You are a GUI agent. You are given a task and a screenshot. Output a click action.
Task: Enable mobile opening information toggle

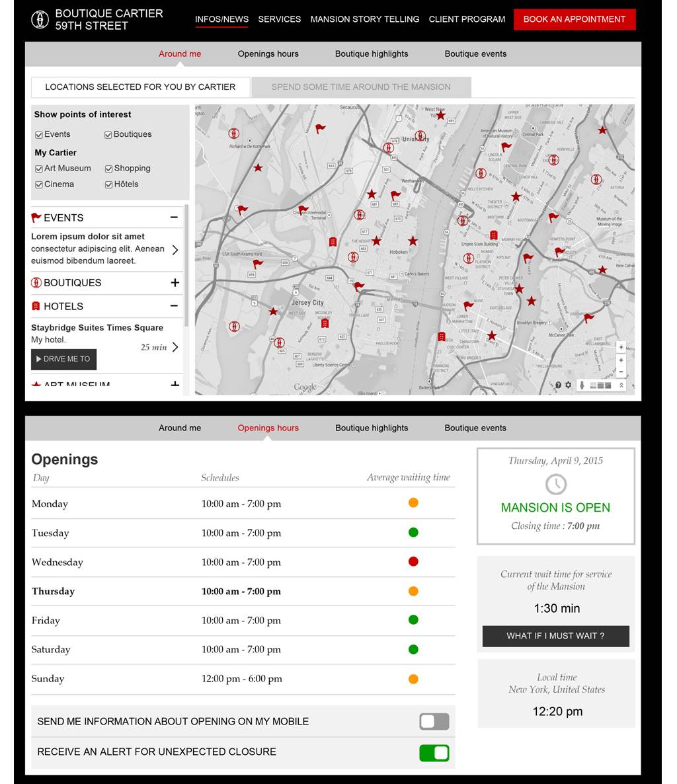[x=434, y=722]
